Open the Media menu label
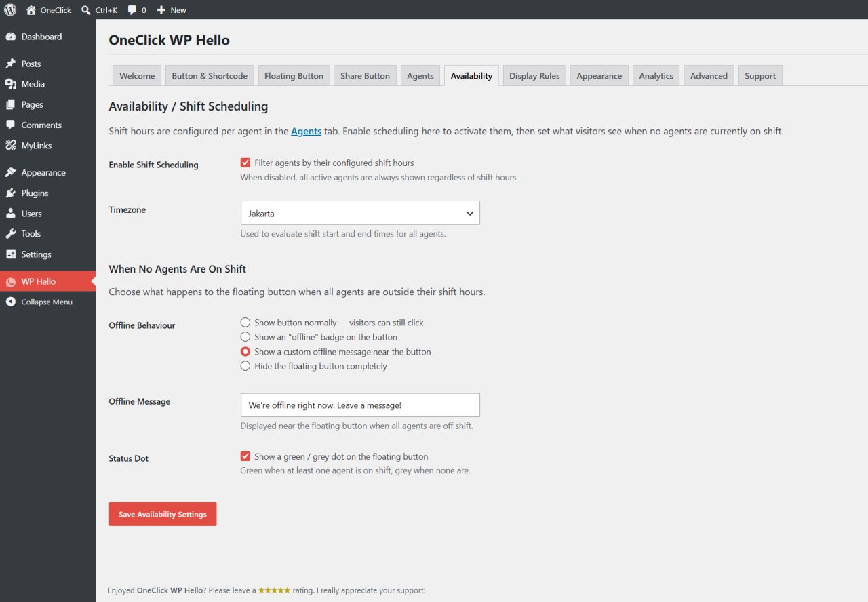 (33, 84)
